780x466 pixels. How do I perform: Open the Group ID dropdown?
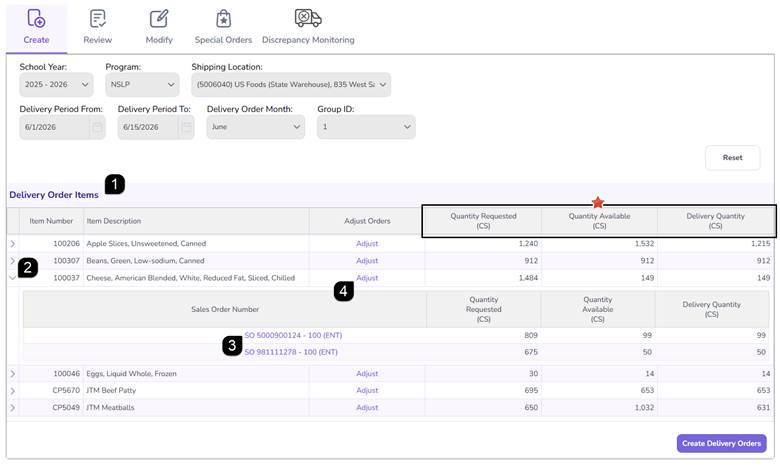click(366, 127)
